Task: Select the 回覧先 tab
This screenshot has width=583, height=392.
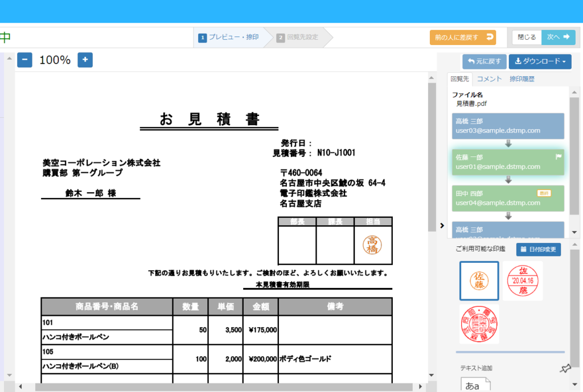Action: [x=459, y=79]
